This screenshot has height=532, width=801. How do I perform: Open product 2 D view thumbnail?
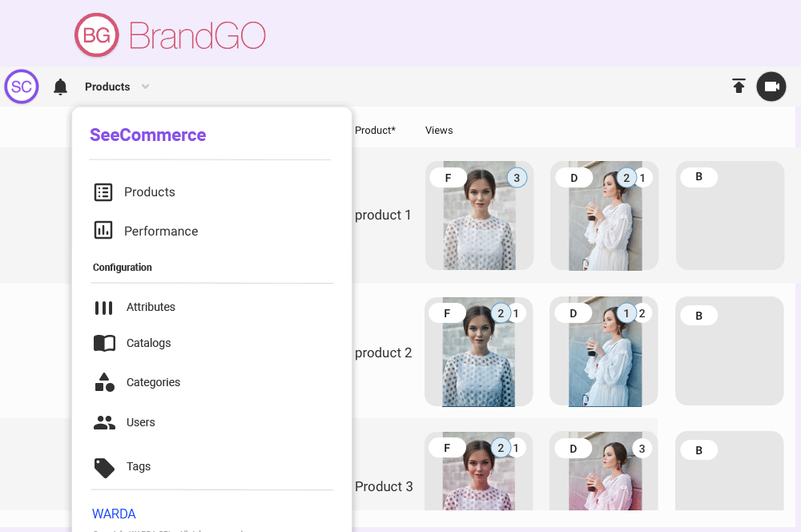pyautogui.click(x=604, y=352)
